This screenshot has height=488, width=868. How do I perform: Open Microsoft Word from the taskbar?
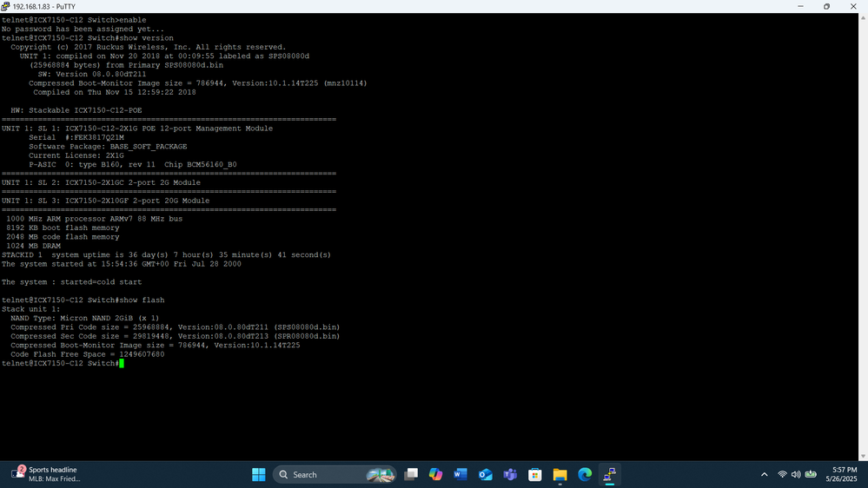click(461, 475)
